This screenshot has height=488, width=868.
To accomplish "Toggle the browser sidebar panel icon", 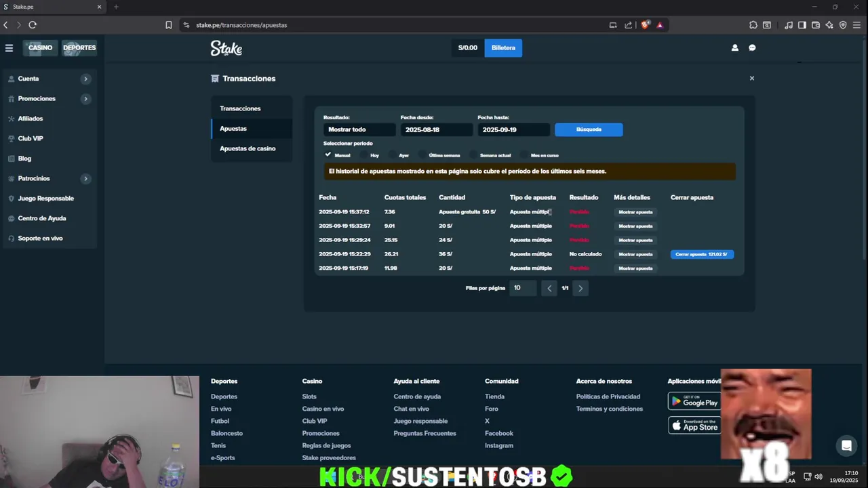I will coord(802,25).
